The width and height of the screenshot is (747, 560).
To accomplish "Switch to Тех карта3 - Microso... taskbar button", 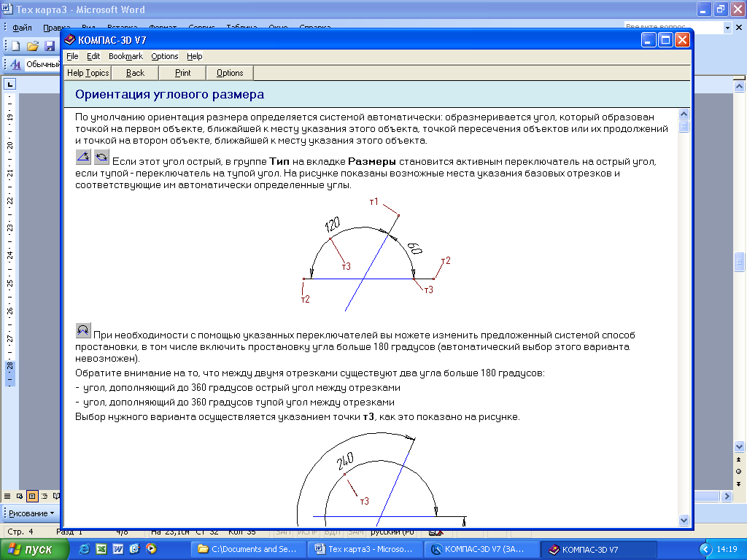I will [x=365, y=549].
